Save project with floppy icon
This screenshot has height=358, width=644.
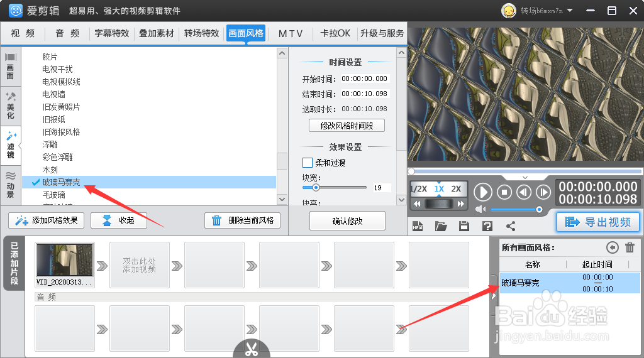[464, 226]
